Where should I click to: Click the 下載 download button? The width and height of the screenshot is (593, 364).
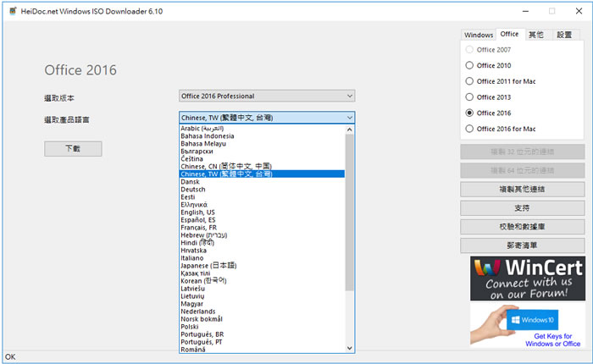[73, 148]
